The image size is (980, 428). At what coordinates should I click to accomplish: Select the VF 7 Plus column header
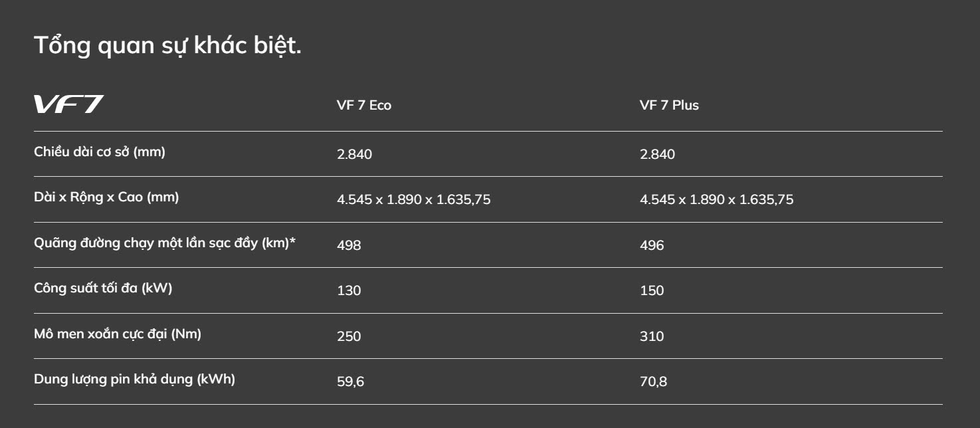pos(669,105)
